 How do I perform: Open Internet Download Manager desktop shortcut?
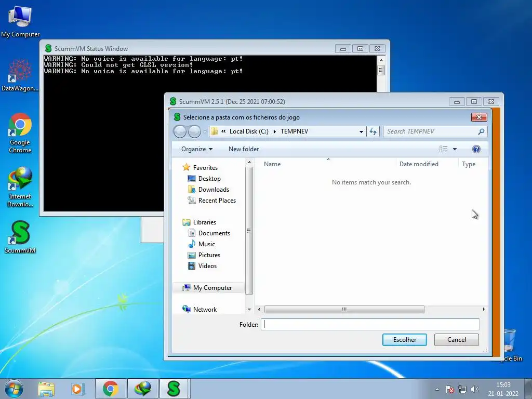point(20,187)
